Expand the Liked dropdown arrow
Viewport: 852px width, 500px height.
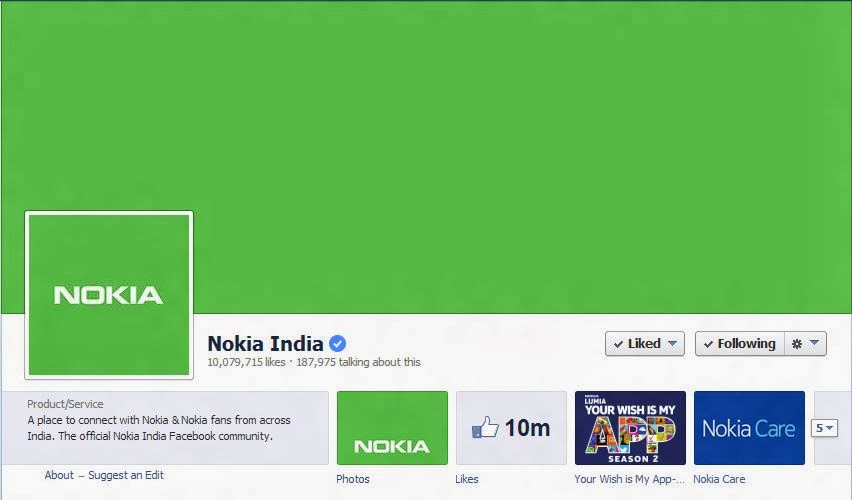point(672,343)
